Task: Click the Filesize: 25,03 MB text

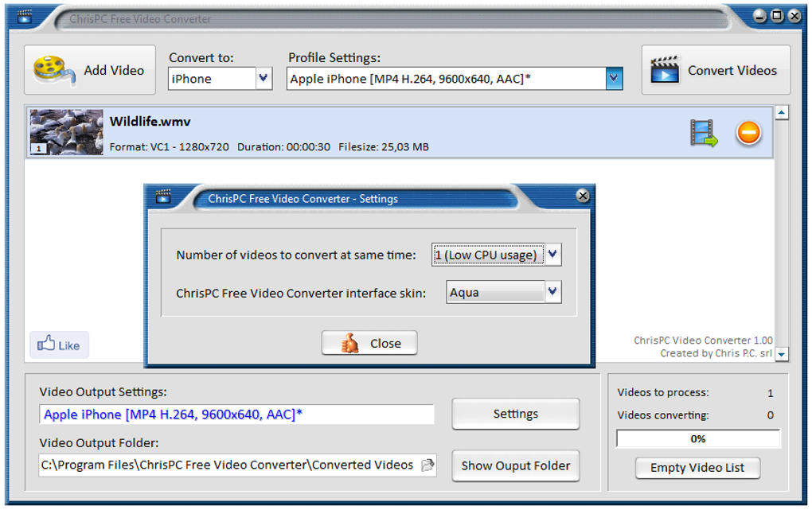Action: click(384, 147)
